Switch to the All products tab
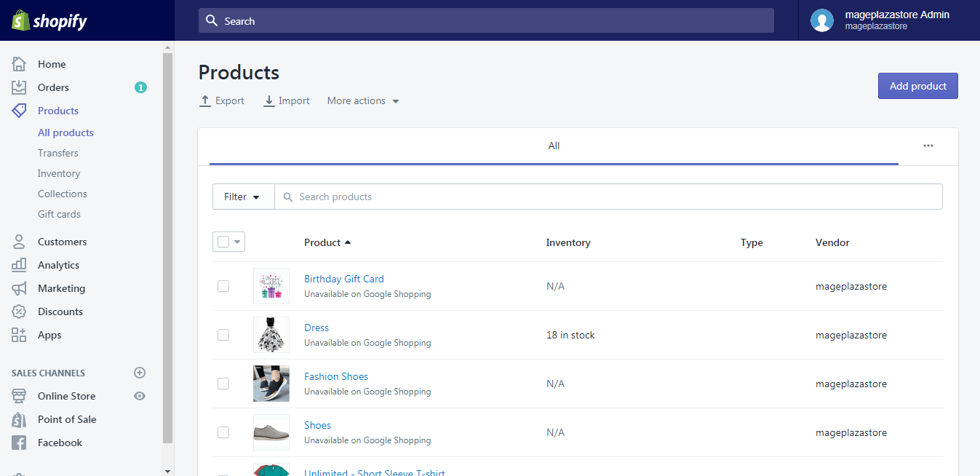 tap(65, 132)
